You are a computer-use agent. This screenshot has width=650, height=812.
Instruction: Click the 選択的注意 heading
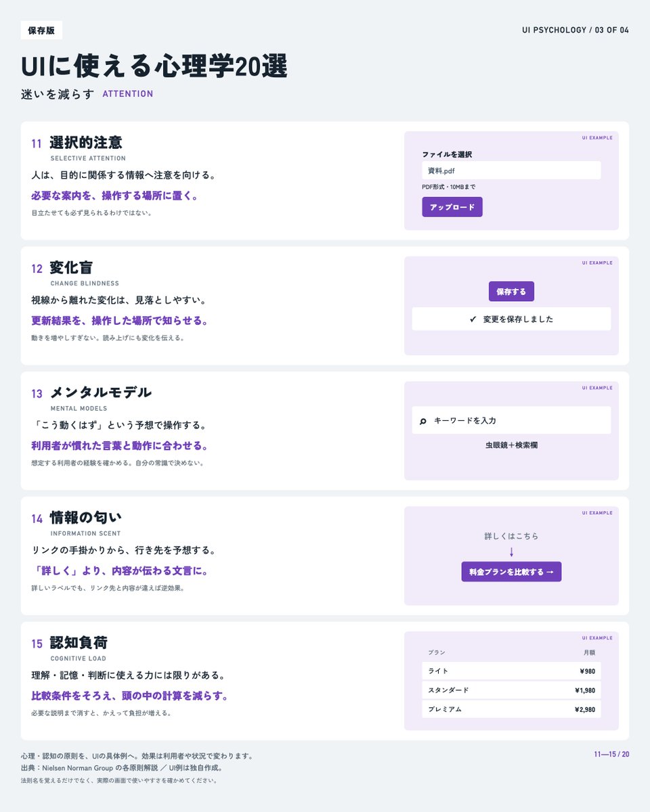(x=86, y=143)
